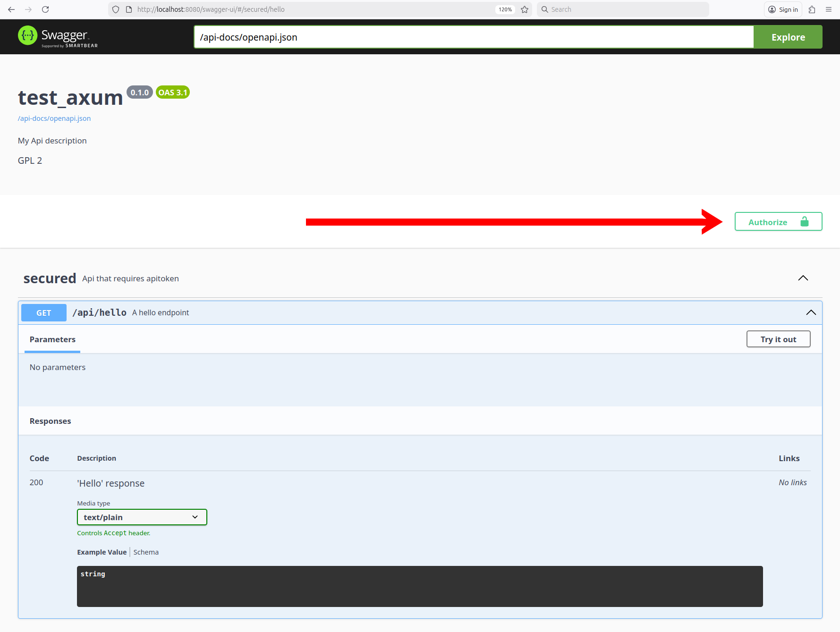The image size is (840, 632).
Task: Open the text/plain media type dropdown
Action: pyautogui.click(x=142, y=517)
